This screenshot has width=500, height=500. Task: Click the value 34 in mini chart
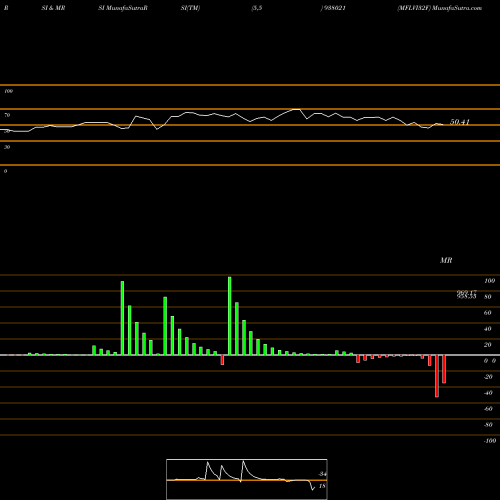pos(322,474)
